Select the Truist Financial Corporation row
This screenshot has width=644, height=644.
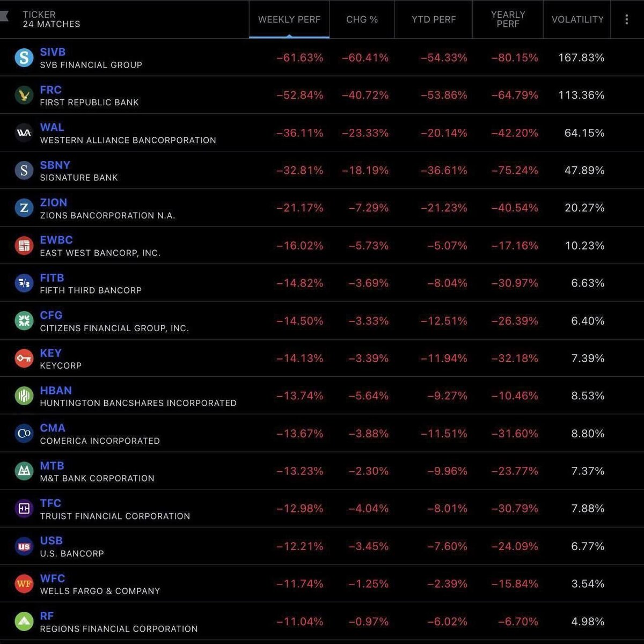tap(322, 508)
